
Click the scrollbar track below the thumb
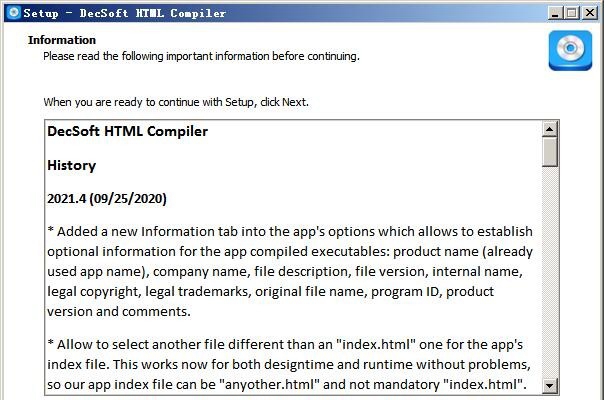click(x=550, y=272)
